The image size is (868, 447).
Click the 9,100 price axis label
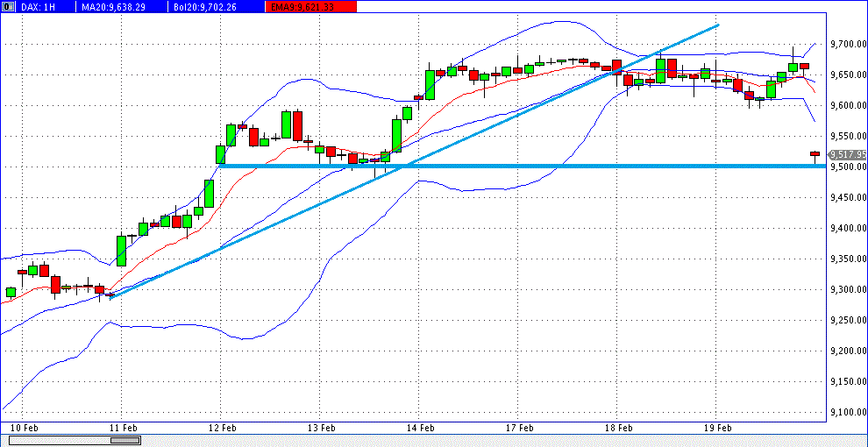(x=846, y=412)
